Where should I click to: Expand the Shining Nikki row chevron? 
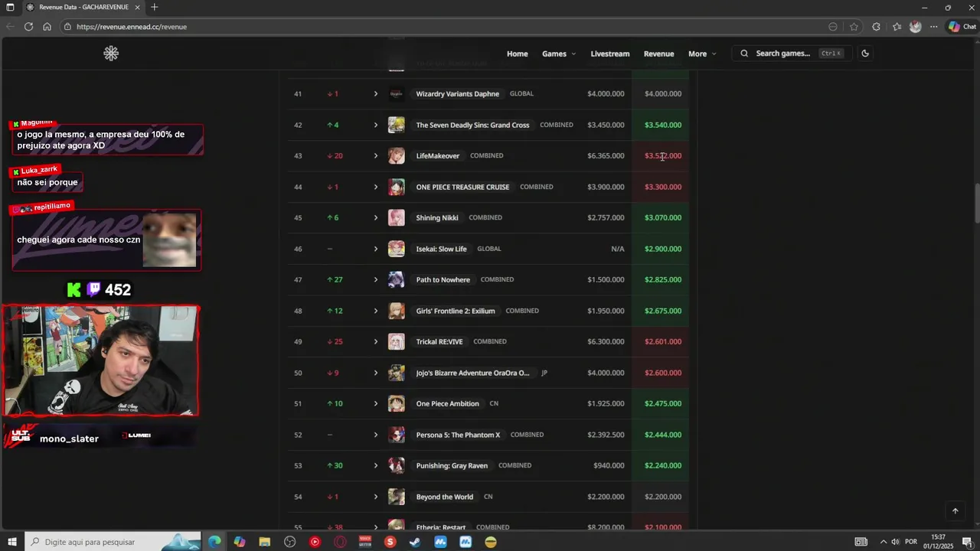click(376, 218)
